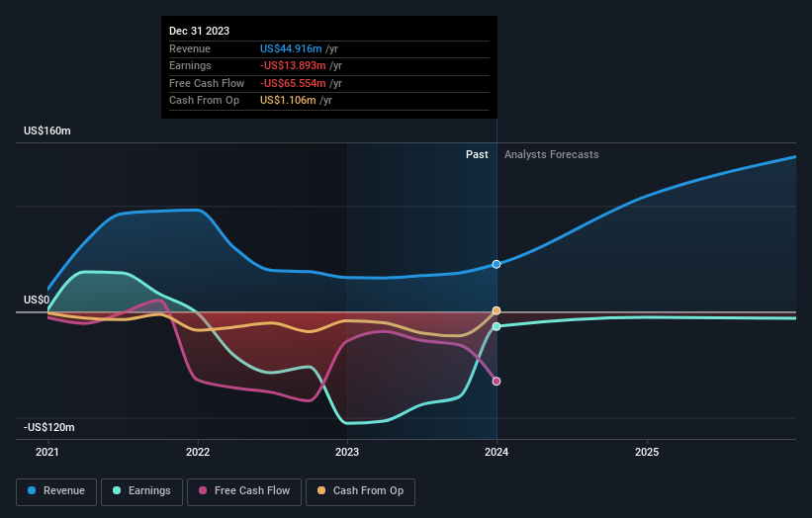Click the Revenue row label in tooltip
Image resolution: width=812 pixels, height=518 pixels.
click(x=190, y=48)
